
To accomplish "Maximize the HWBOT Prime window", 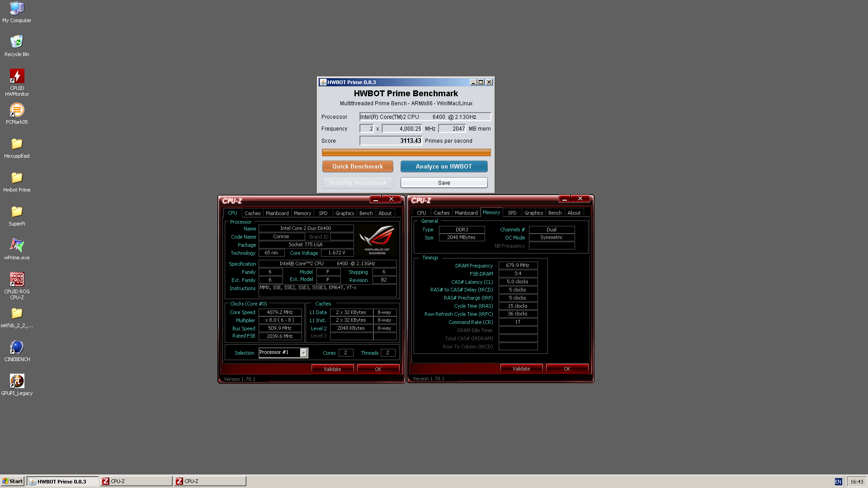I will click(x=481, y=82).
